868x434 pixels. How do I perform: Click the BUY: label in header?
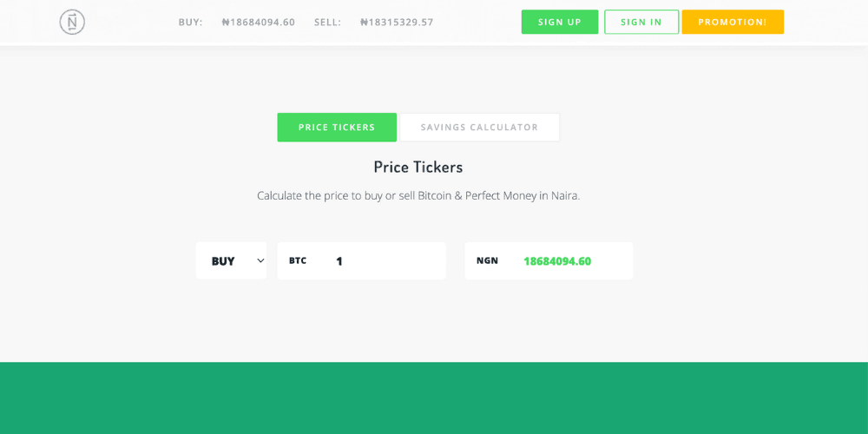pos(190,23)
